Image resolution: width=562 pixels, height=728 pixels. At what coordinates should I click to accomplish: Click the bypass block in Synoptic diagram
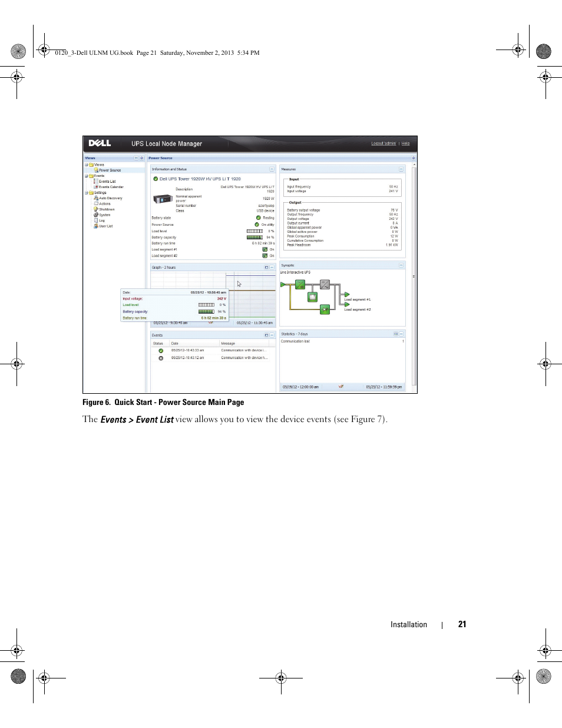(x=325, y=309)
